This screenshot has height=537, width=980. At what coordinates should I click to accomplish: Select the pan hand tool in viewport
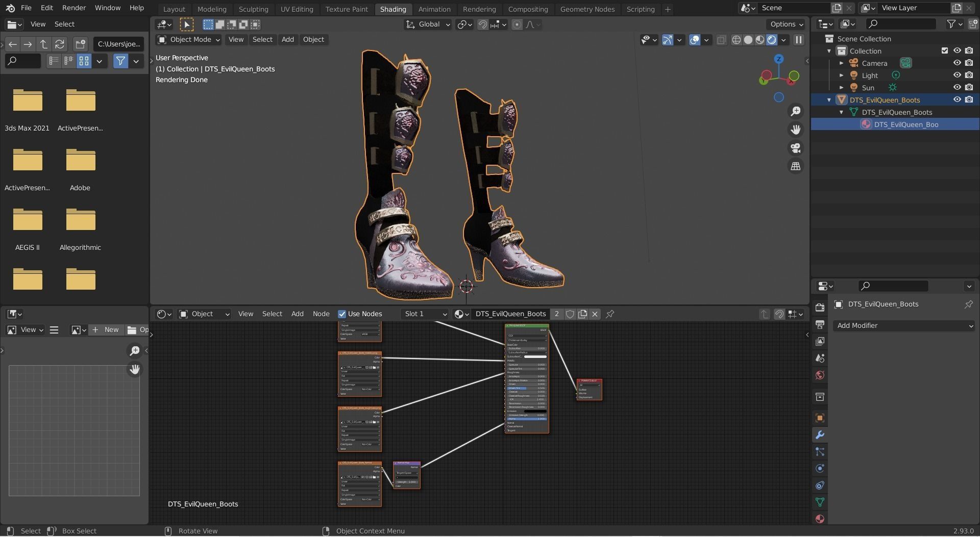[x=795, y=130]
